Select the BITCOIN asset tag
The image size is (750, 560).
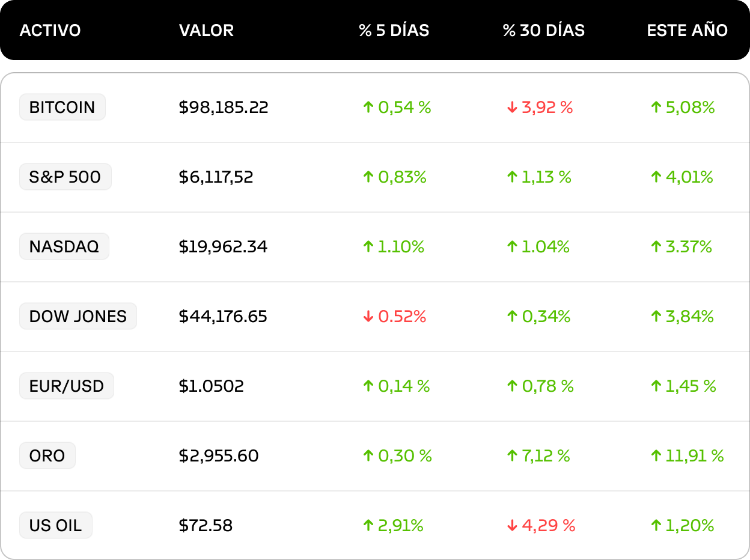62,107
